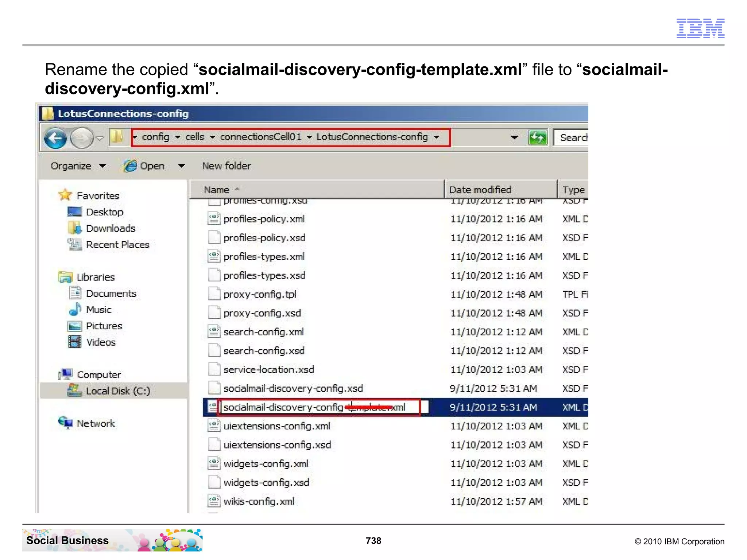Image resolution: width=747 pixels, height=560 pixels.
Task: Click the grey Forward navigation arrow
Action: point(81,138)
